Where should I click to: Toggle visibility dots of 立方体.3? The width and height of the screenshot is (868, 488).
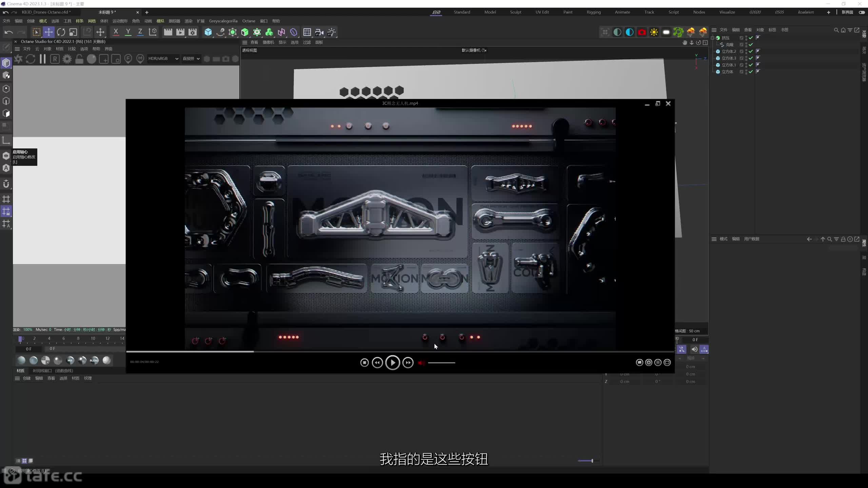[x=746, y=58]
